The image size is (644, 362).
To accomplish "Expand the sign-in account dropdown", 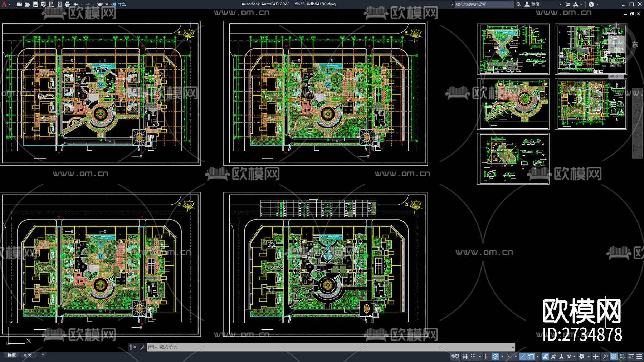I will (x=561, y=4).
